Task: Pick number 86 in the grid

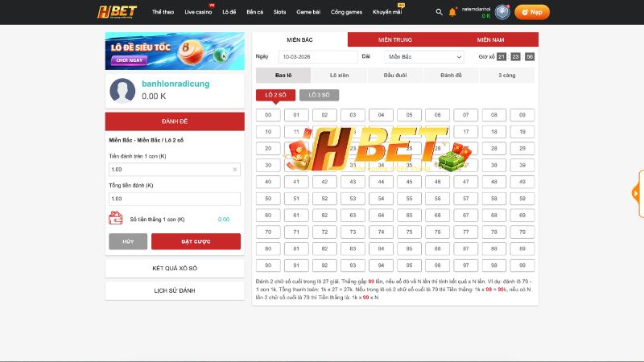Action: tap(437, 249)
